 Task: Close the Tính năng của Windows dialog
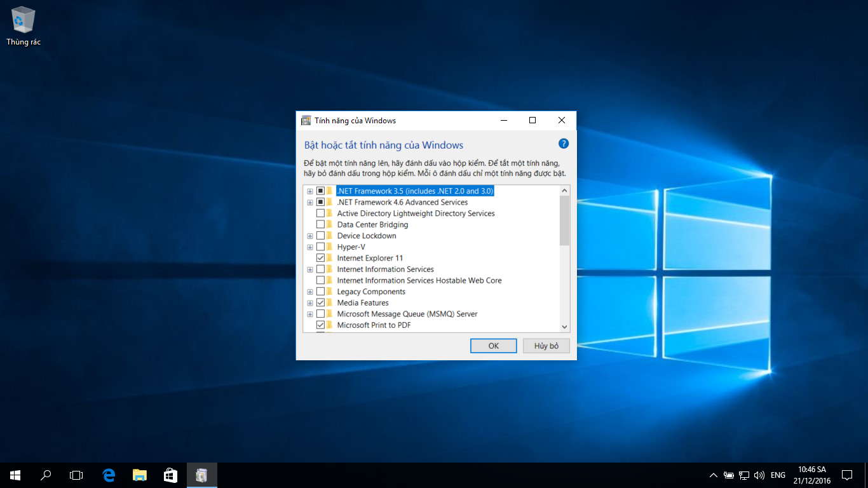click(x=562, y=120)
